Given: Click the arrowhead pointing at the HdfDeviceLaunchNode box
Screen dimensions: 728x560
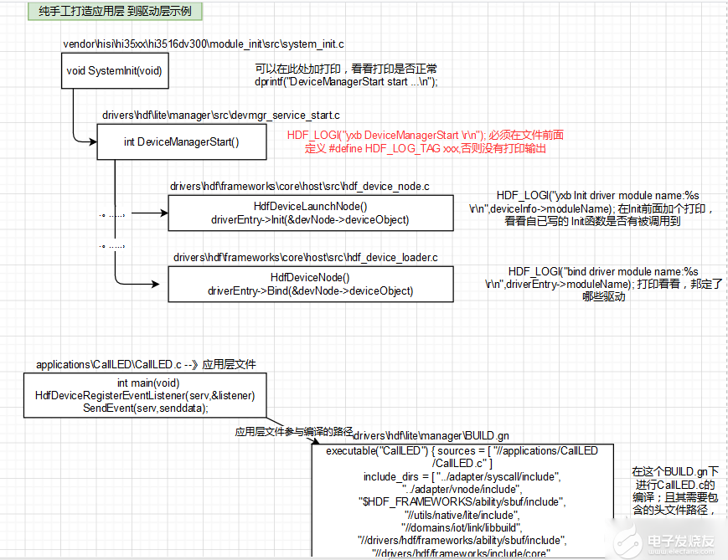Looking at the screenshot, I should pyautogui.click(x=163, y=213).
